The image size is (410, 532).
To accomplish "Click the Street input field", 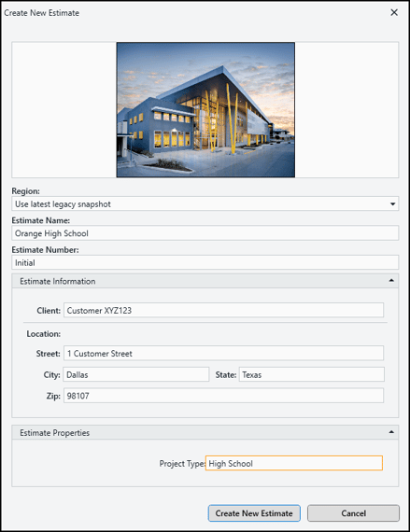I will (x=223, y=353).
